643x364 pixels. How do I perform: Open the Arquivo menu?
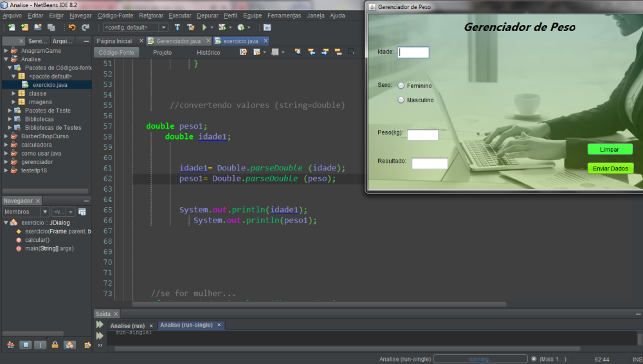pos(12,15)
